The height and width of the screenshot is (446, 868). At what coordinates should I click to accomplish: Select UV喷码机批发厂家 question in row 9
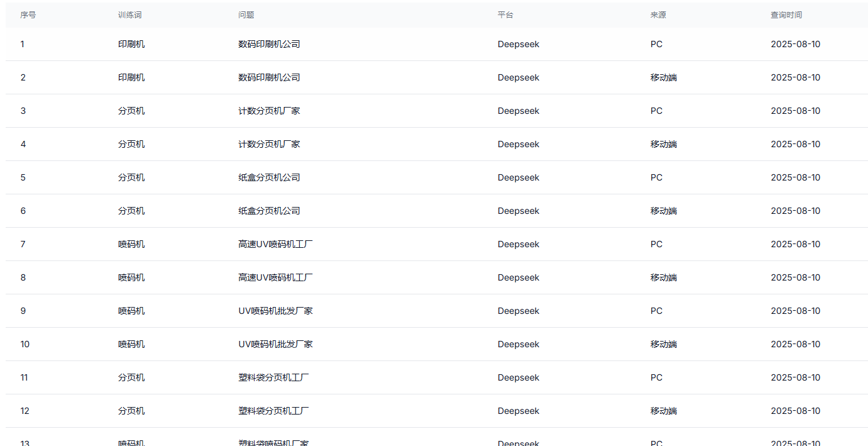[x=275, y=311]
